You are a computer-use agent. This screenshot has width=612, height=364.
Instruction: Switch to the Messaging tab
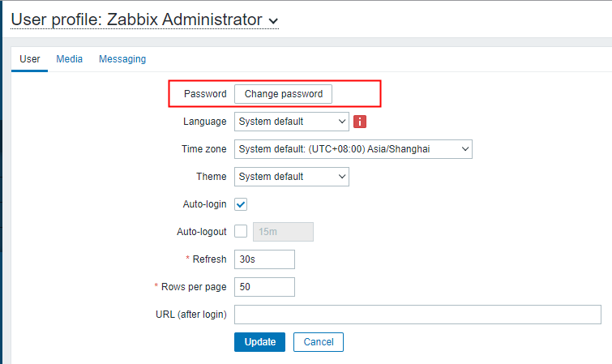point(122,59)
